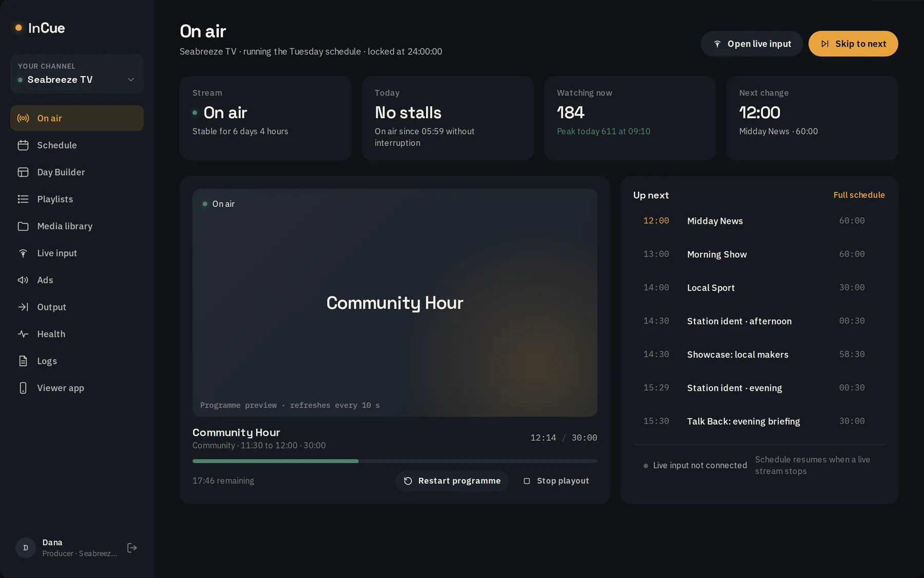Image resolution: width=924 pixels, height=578 pixels.
Task: Open the Full schedule link
Action: click(859, 195)
